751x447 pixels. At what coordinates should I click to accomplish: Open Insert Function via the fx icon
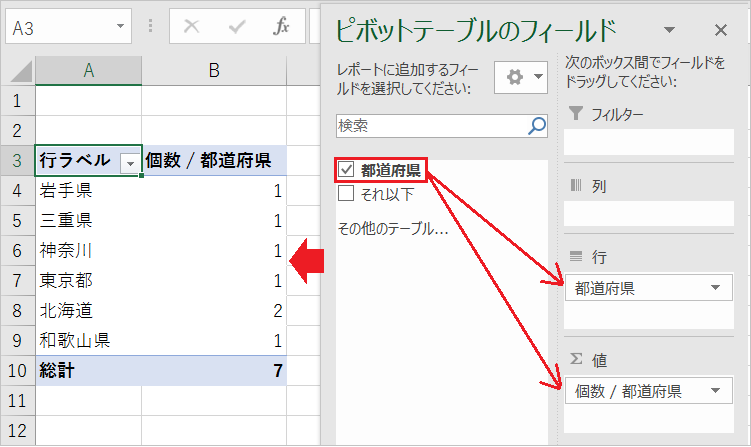(x=281, y=26)
